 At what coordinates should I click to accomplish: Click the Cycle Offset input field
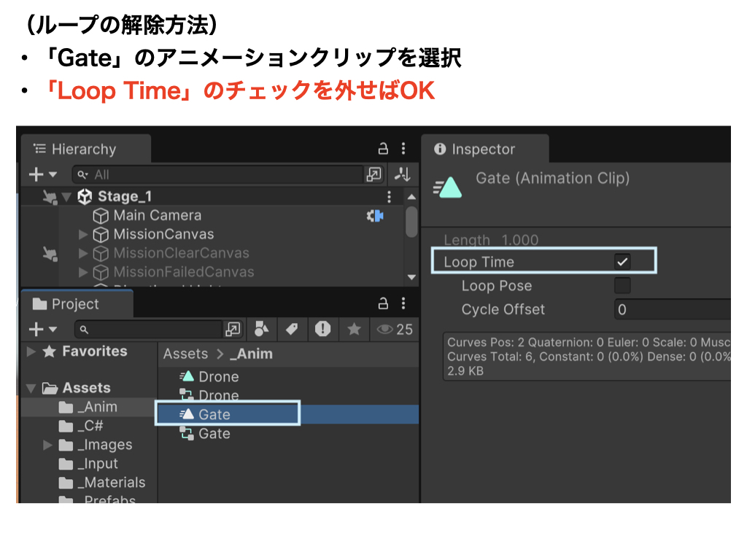[671, 309]
